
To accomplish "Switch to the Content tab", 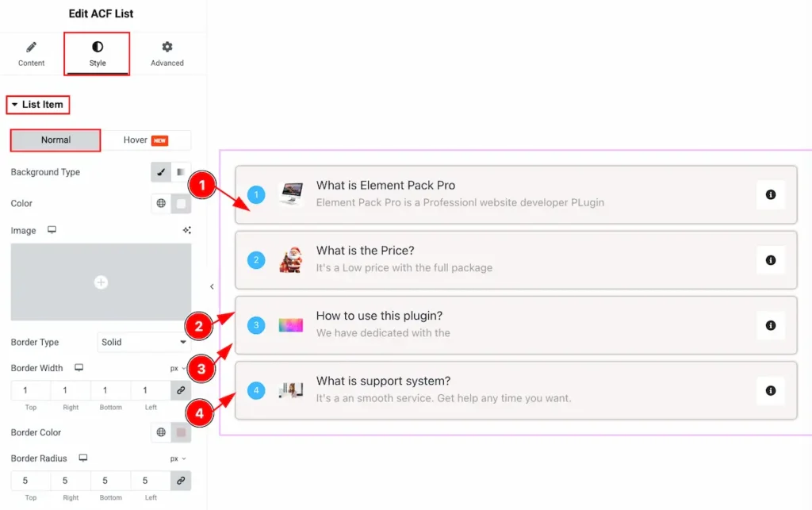I will pos(32,54).
